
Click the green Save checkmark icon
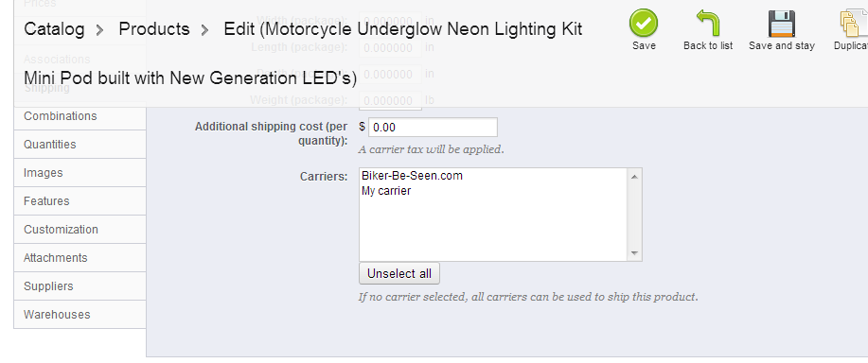644,24
